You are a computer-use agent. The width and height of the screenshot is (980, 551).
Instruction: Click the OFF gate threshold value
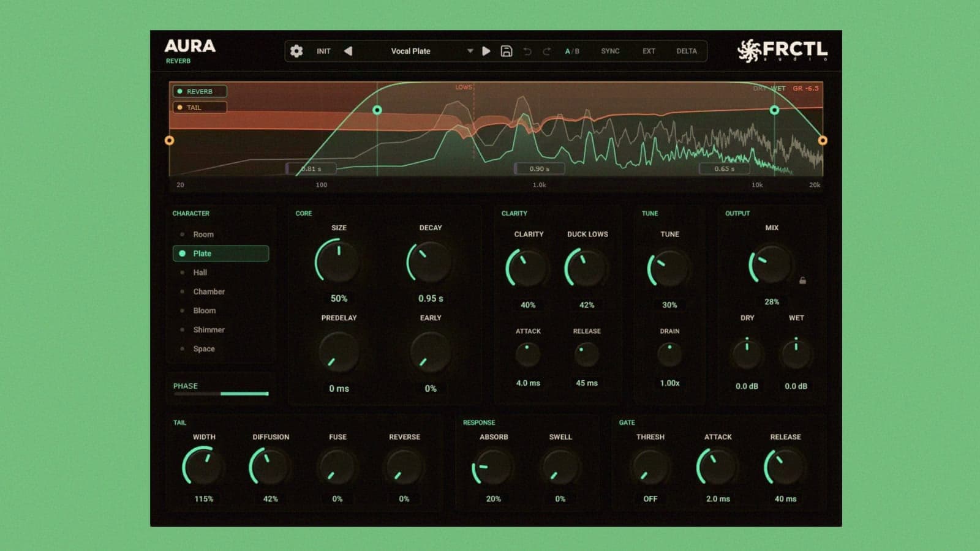pyautogui.click(x=650, y=499)
